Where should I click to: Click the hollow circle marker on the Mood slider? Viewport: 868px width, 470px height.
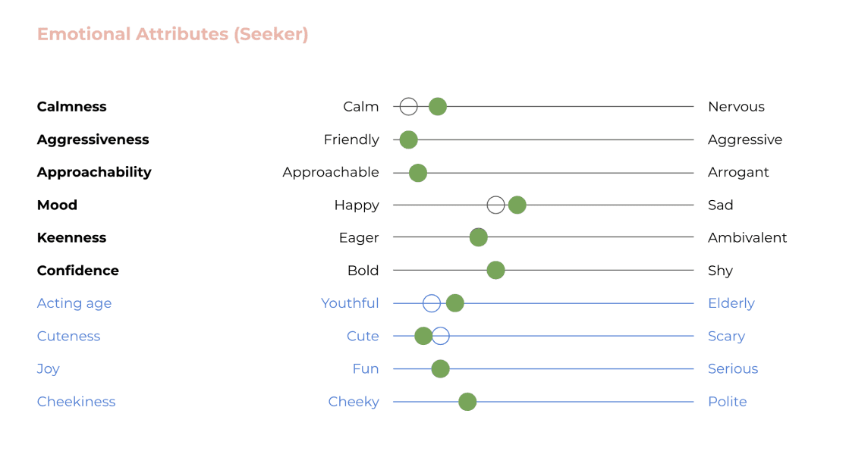point(495,205)
